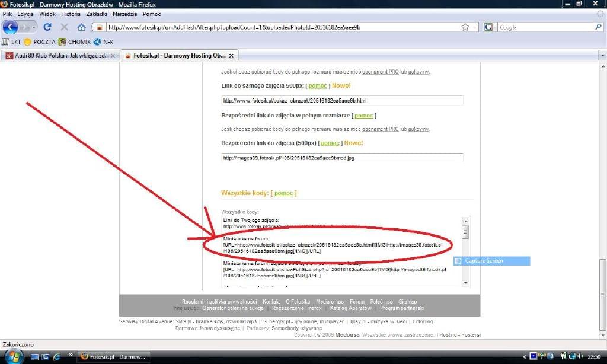This screenshot has height=364, width=607.
Task: Click the lower 'abonament PRO' link
Action: point(380,129)
